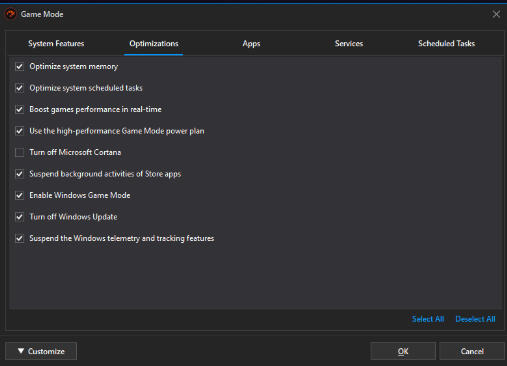The height and width of the screenshot is (366, 507).
Task: Uncheck Optimize system memory checkbox
Action: point(20,67)
